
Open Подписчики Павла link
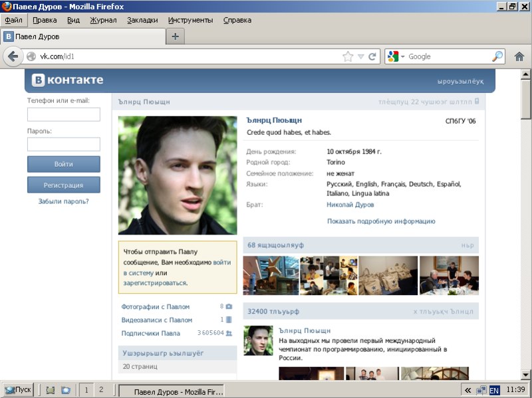151,333
